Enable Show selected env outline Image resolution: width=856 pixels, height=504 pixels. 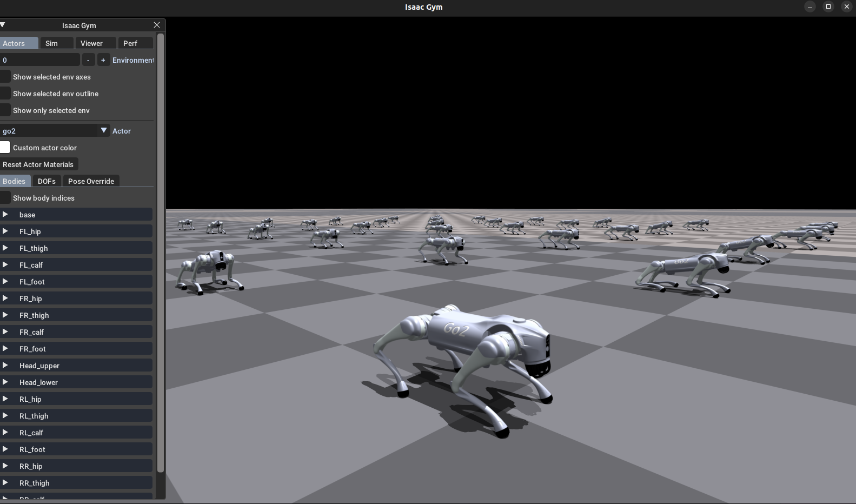pos(5,94)
